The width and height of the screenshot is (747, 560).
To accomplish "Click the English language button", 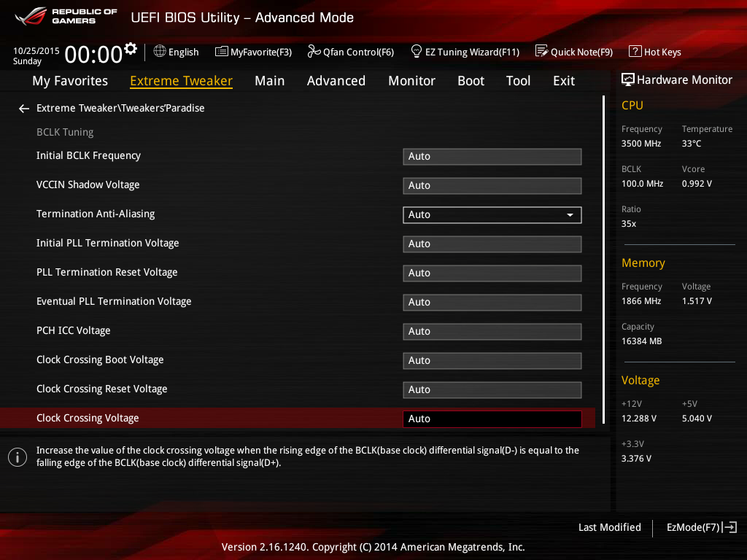I will [177, 52].
